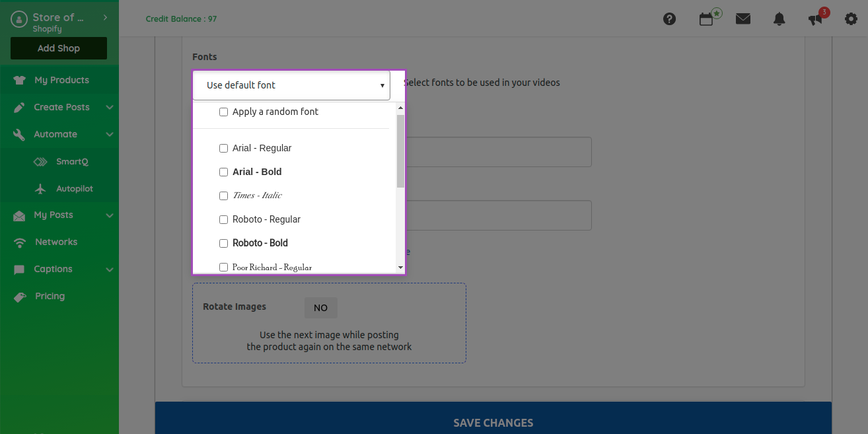The width and height of the screenshot is (868, 434).
Task: Show notifications bell icon
Action: [779, 19]
